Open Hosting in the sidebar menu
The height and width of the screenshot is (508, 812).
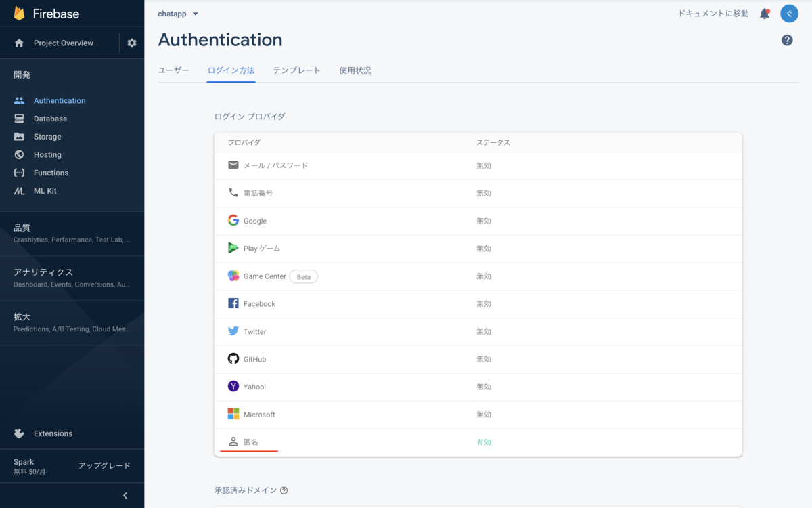pyautogui.click(x=47, y=154)
